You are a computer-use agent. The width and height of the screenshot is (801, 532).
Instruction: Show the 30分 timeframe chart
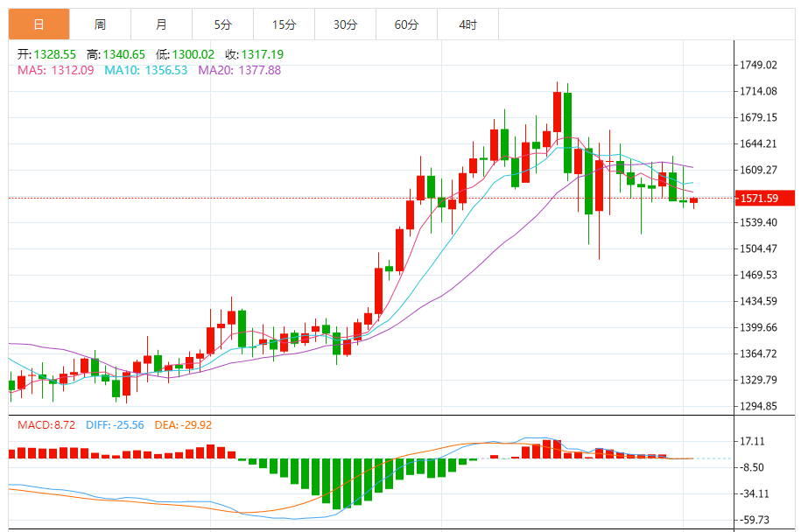point(345,24)
